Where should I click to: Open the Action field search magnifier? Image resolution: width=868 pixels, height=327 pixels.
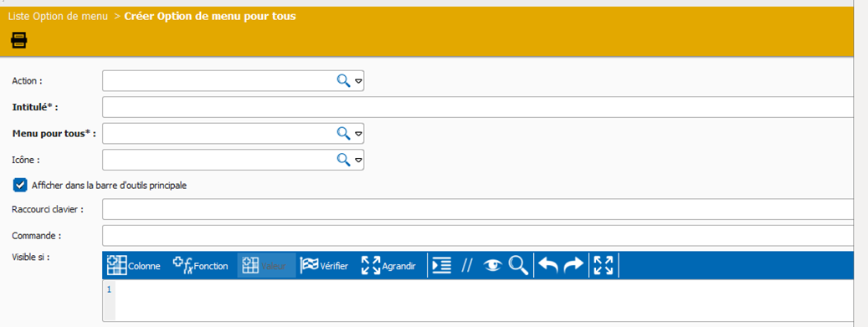coord(344,81)
